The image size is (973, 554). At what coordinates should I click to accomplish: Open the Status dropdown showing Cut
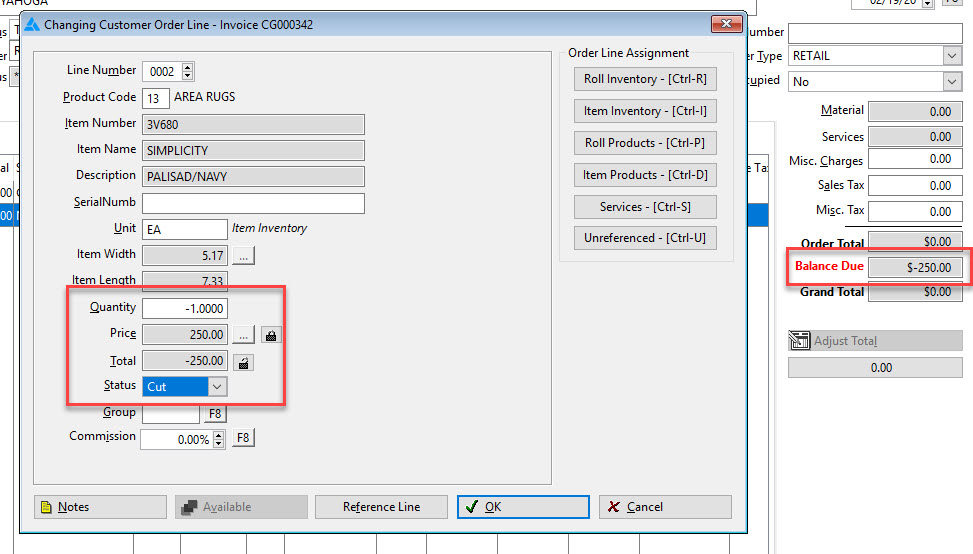point(217,387)
